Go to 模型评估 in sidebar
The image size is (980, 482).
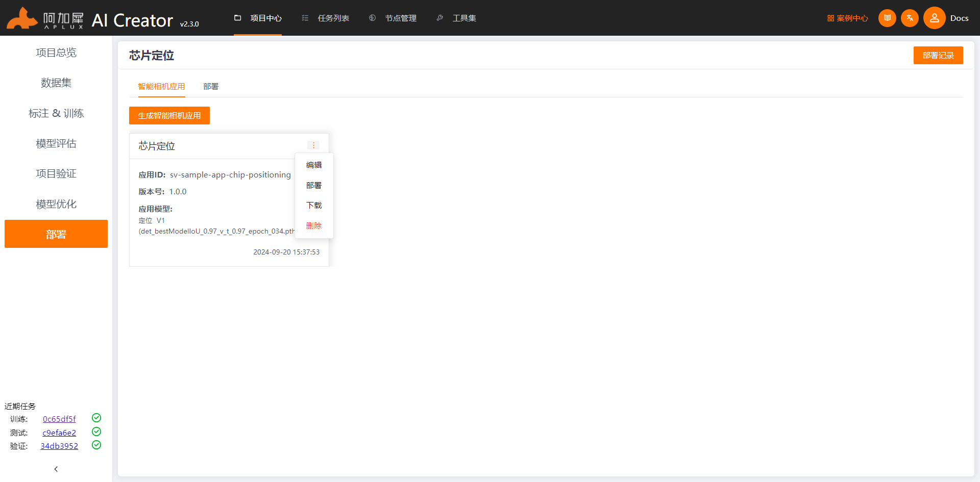click(56, 143)
